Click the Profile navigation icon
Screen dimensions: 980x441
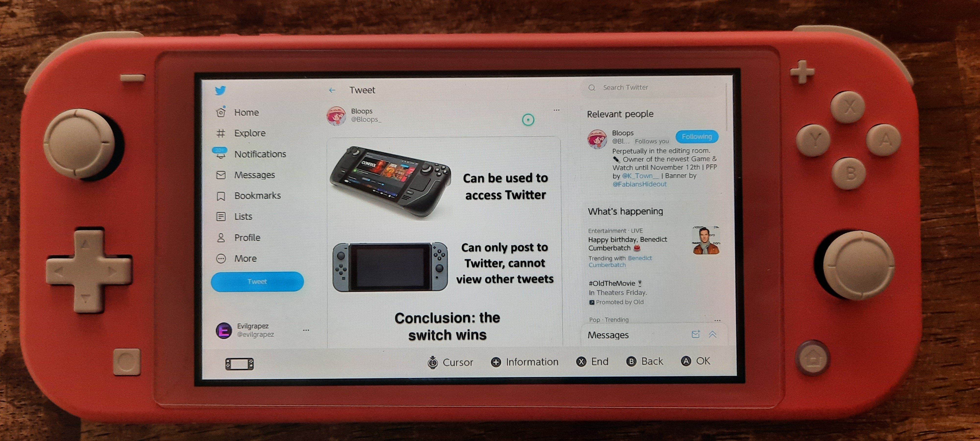223,237
